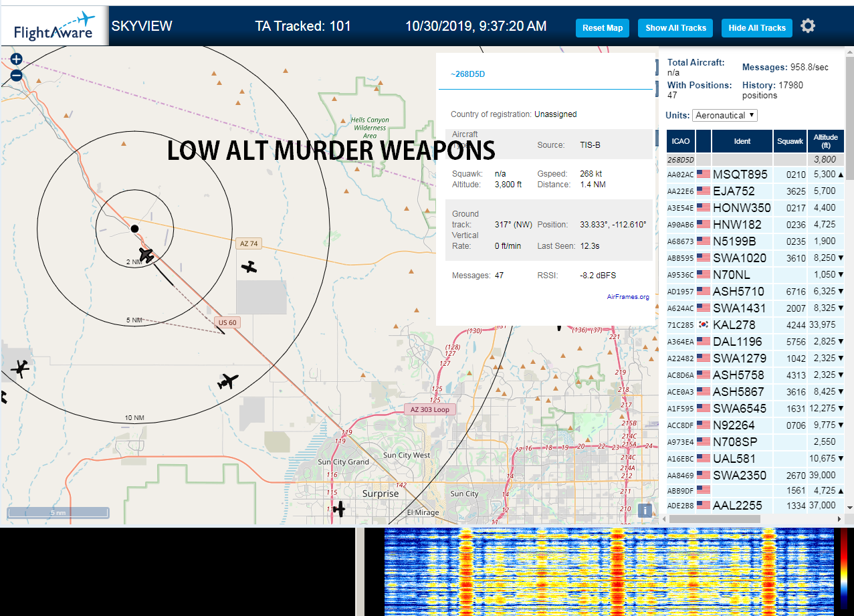Select the HONW350 aircraft row

coord(755,207)
